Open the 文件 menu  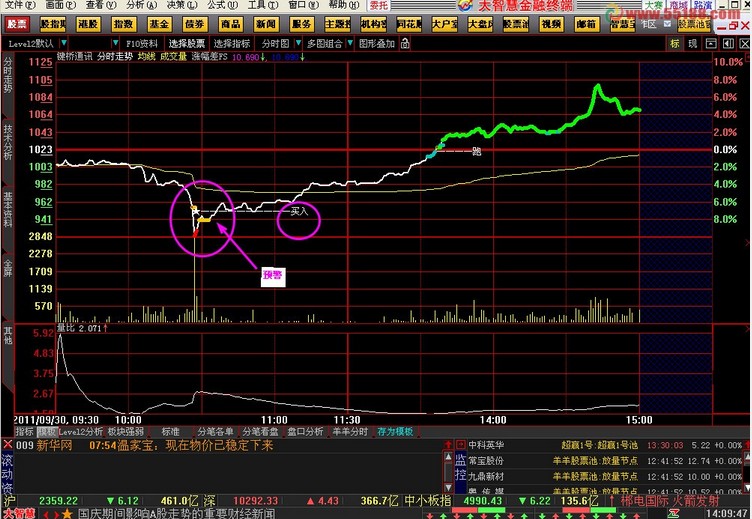[13, 5]
